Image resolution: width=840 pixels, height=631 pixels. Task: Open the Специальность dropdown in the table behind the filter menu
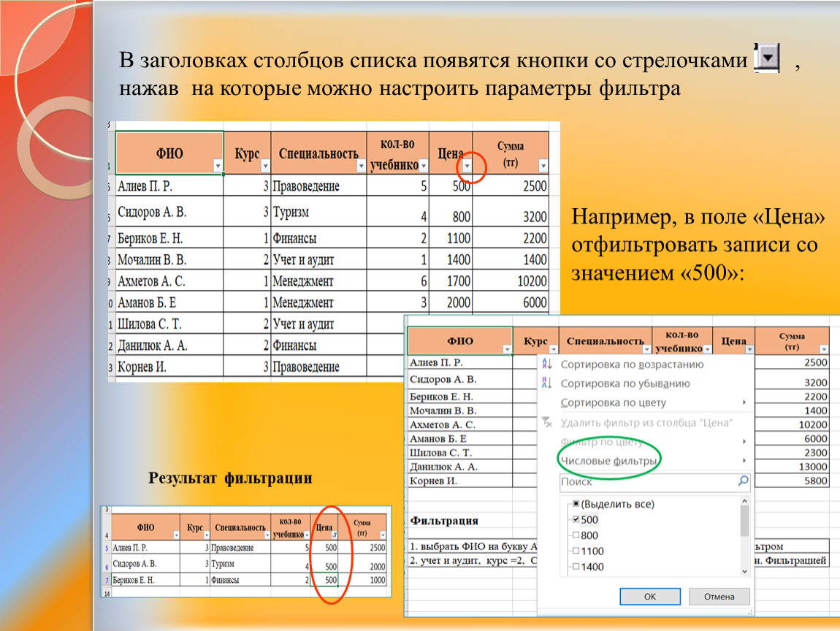(646, 349)
